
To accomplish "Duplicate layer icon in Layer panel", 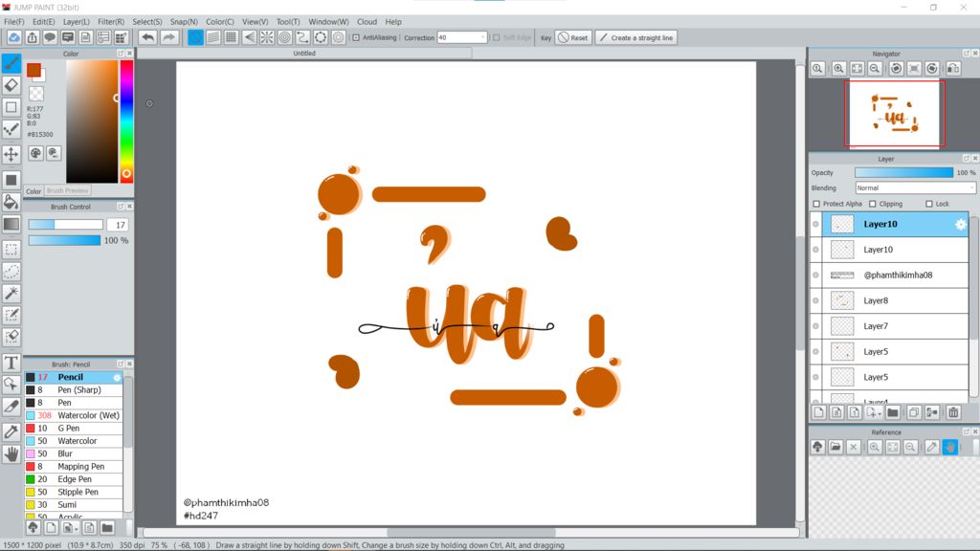I will click(914, 412).
